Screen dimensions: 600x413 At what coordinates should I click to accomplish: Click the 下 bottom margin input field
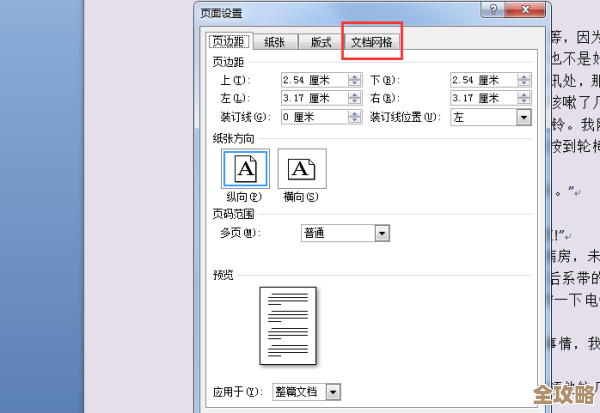484,80
